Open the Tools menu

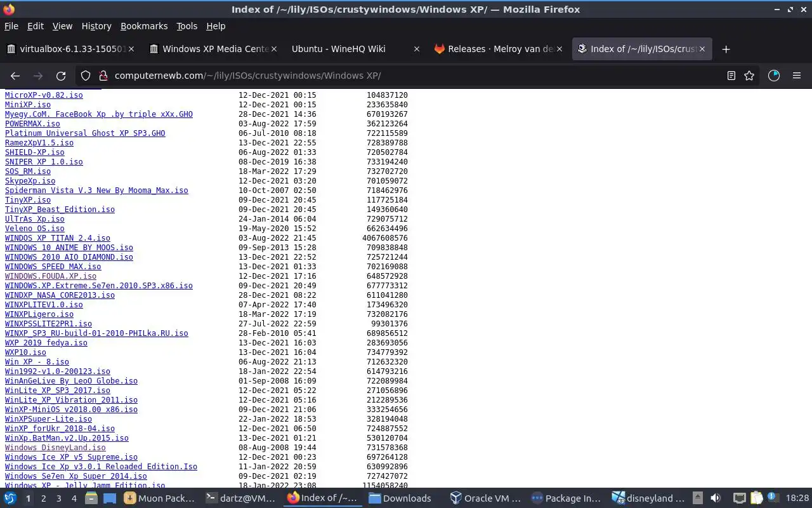[187, 26]
